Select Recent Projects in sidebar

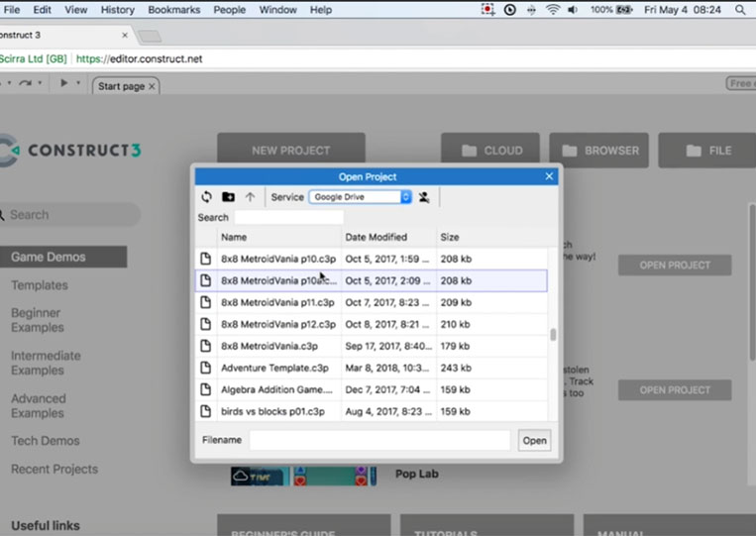[54, 469]
